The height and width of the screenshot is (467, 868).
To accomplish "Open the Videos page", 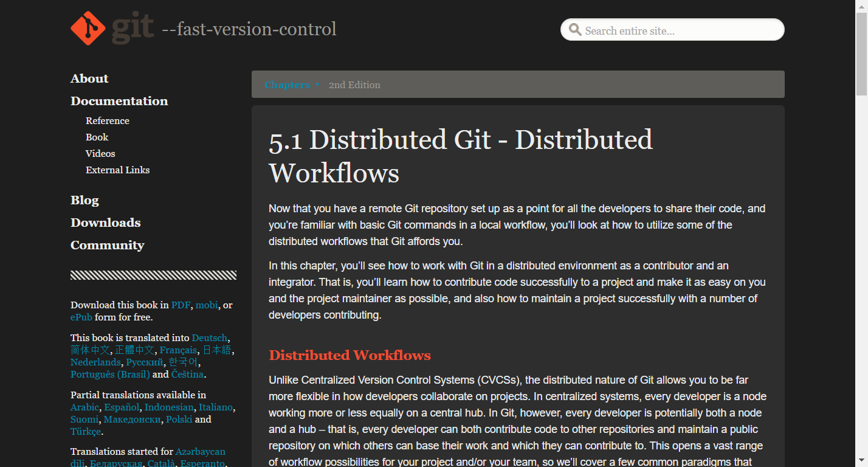I will click(x=100, y=153).
